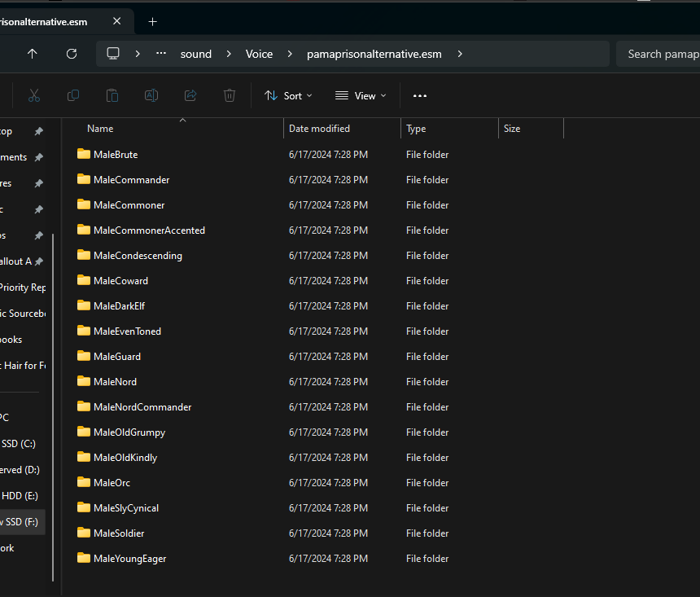Image resolution: width=700 pixels, height=597 pixels.
Task: Expand chevron after Voice breadcrumb
Action: point(290,54)
